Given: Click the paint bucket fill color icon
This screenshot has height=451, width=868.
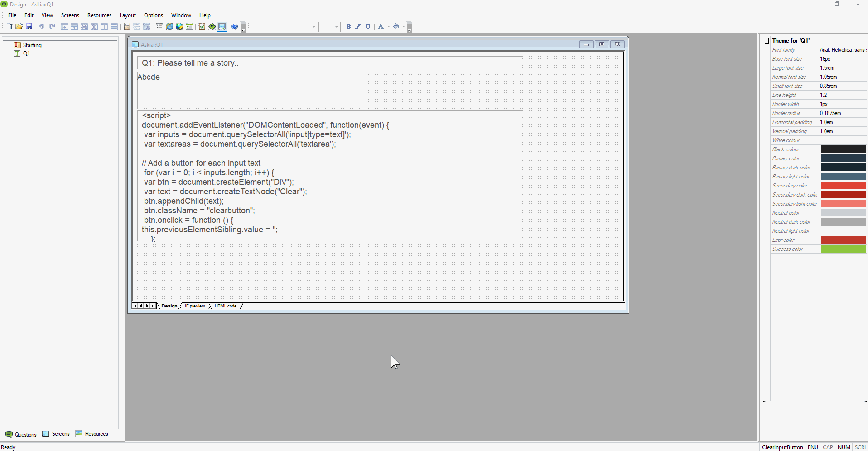Looking at the screenshot, I should pyautogui.click(x=396, y=27).
